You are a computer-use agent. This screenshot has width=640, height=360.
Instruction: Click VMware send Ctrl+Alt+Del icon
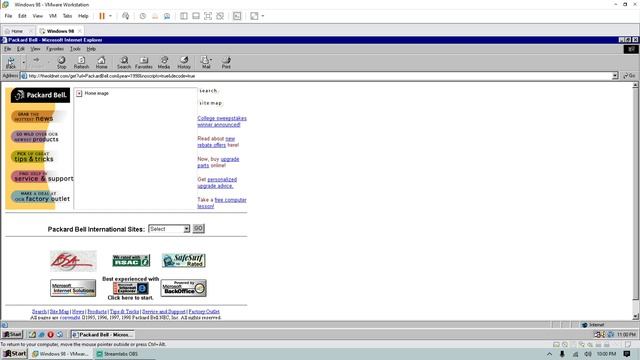[126, 16]
